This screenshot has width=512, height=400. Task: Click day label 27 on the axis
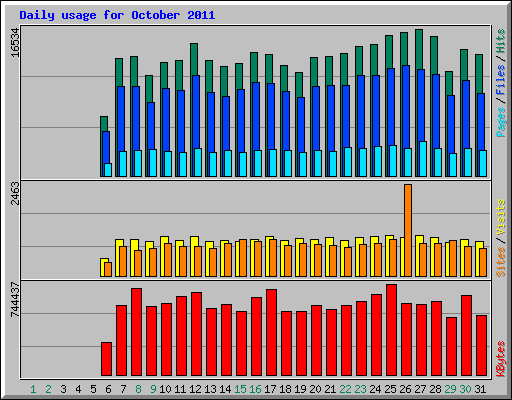(420, 389)
